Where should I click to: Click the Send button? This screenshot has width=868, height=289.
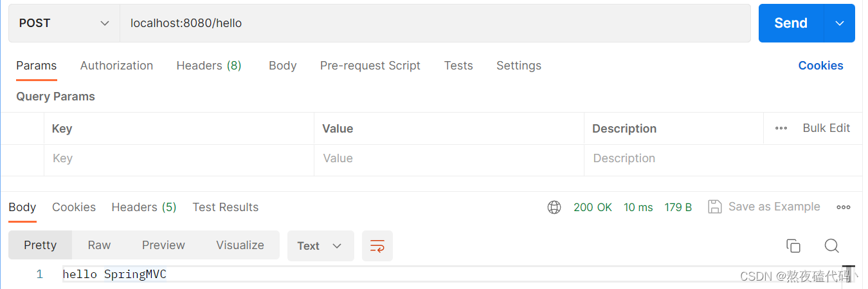791,23
